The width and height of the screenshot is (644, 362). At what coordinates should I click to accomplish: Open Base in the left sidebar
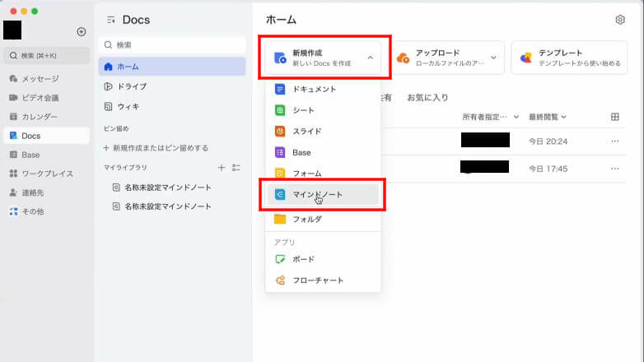[x=46, y=155]
